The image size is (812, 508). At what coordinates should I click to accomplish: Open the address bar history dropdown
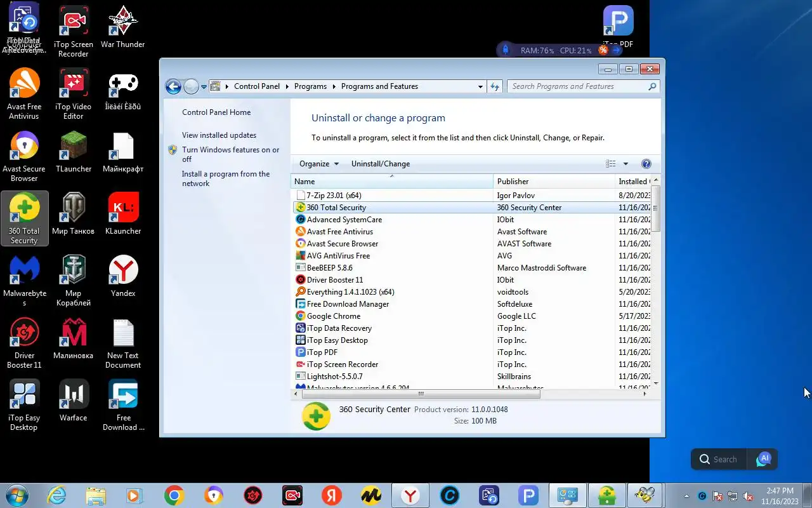pyautogui.click(x=480, y=86)
